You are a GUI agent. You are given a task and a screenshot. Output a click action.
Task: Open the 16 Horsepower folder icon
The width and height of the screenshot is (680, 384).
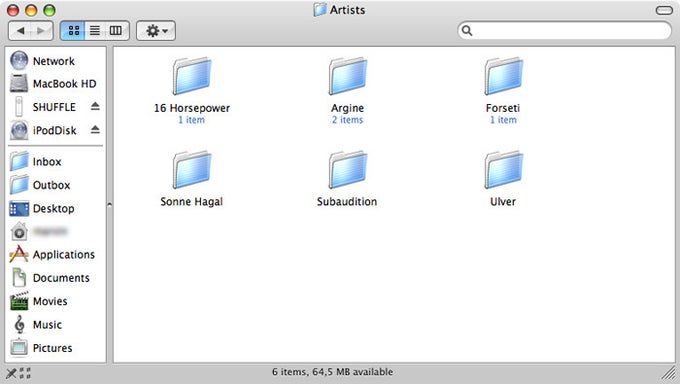[x=192, y=76]
